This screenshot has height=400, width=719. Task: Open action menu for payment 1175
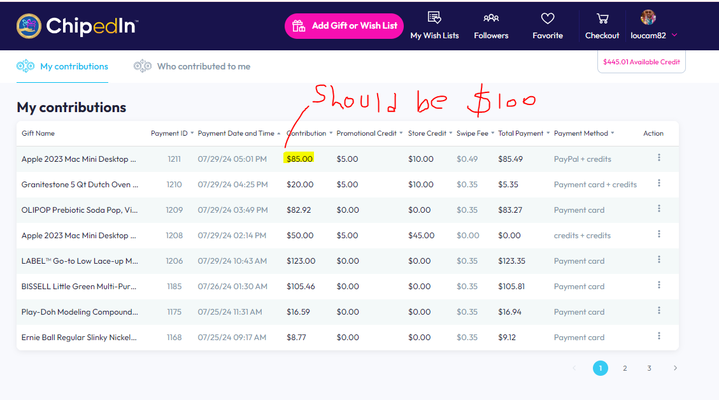click(x=659, y=311)
